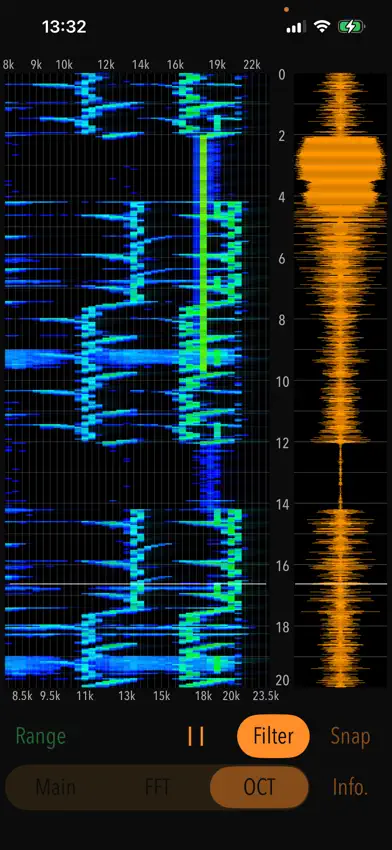Select the OCT tab
This screenshot has height=850, width=392.
[259, 787]
